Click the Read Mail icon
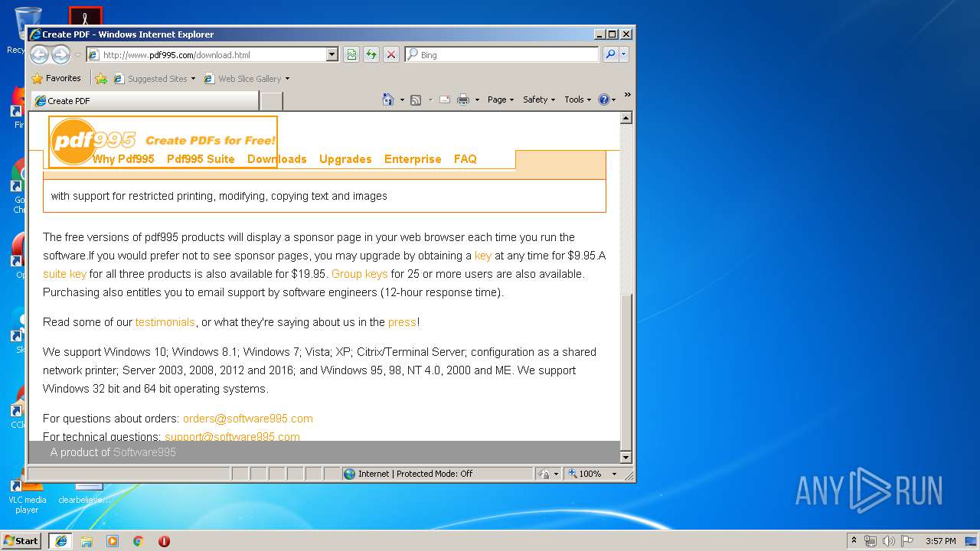 click(x=445, y=99)
